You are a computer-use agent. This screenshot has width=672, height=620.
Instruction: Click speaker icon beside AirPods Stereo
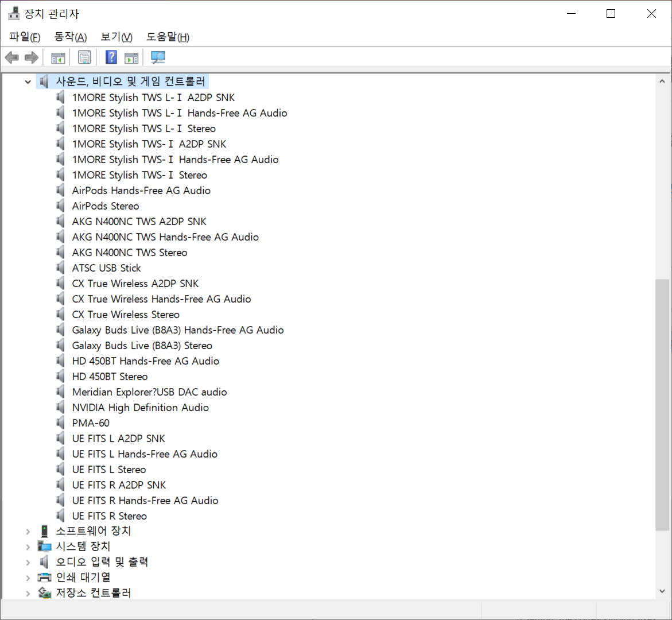pos(60,206)
